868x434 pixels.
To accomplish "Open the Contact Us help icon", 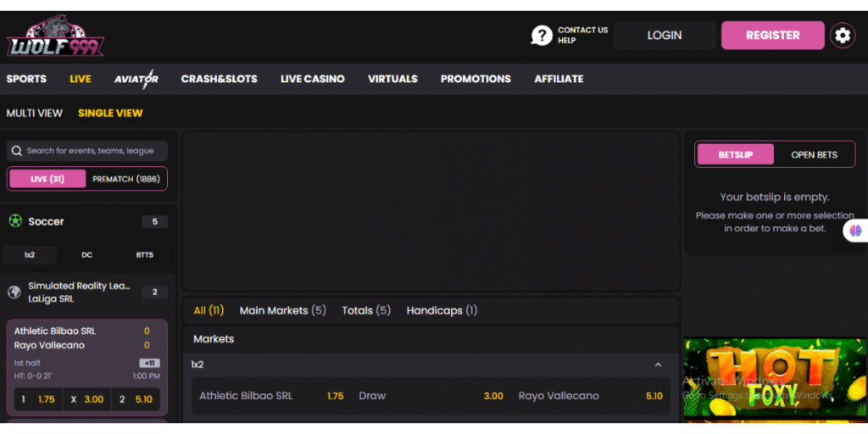I will click(x=541, y=36).
